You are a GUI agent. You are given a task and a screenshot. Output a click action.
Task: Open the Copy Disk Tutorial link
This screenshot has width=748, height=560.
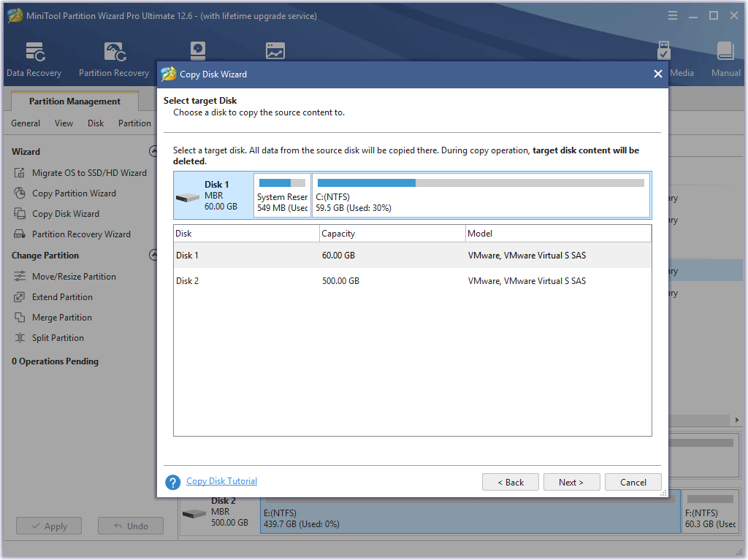(x=221, y=481)
